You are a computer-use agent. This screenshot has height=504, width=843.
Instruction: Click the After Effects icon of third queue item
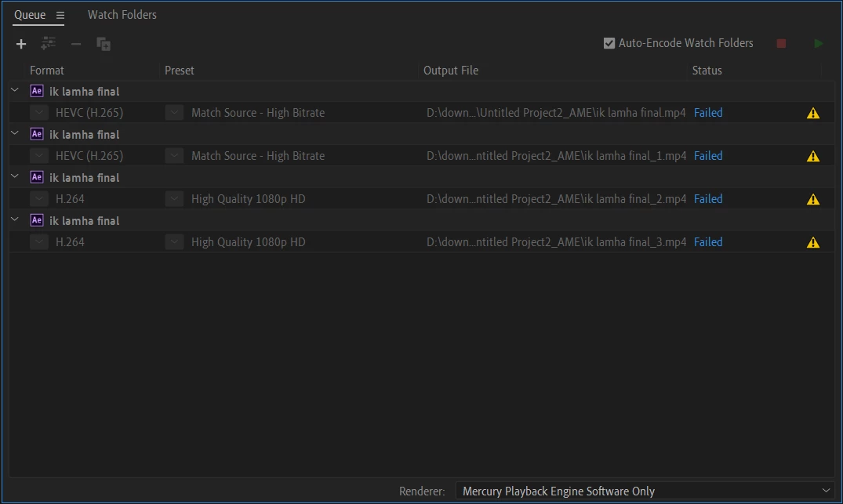(37, 177)
